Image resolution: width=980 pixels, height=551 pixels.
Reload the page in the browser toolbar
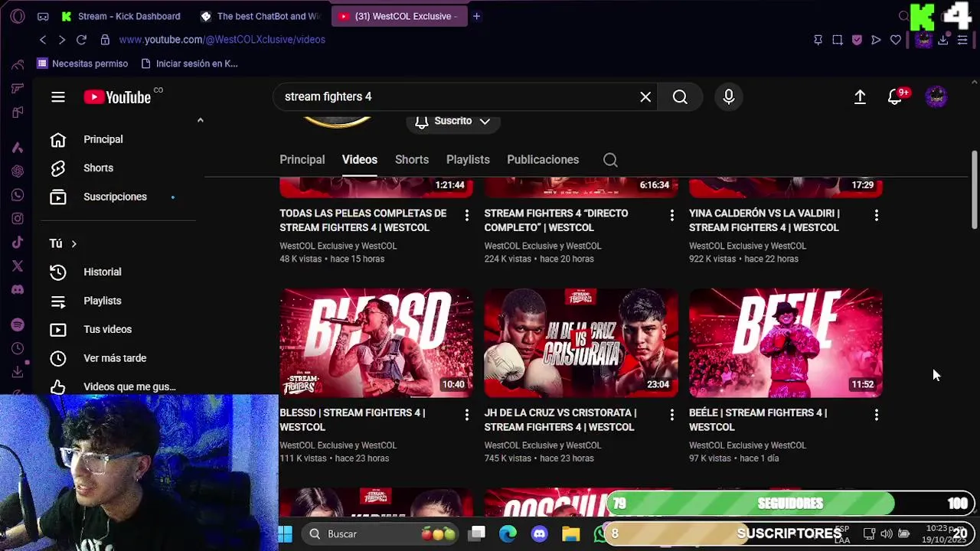coord(81,40)
